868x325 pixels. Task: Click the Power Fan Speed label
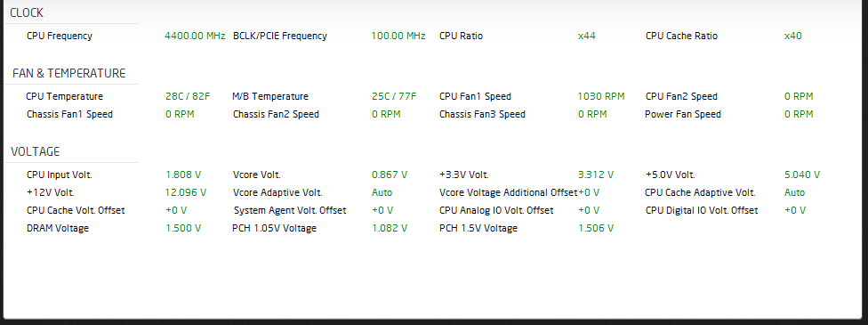(x=683, y=114)
